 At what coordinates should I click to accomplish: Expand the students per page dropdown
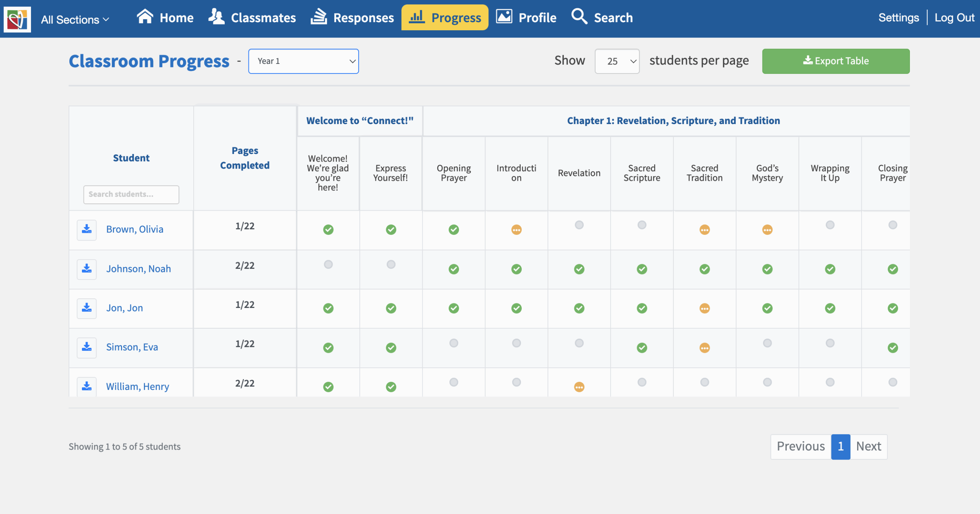point(617,61)
